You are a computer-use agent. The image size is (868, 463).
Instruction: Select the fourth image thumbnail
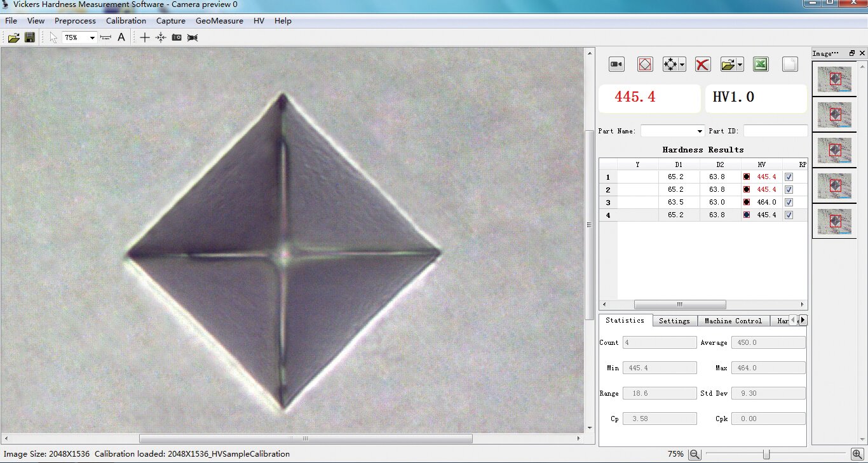pos(834,186)
